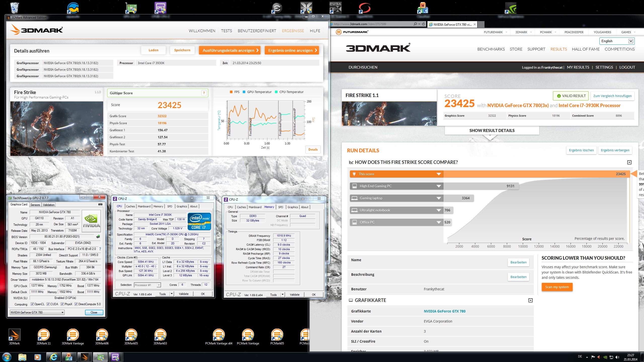Open HALL OF FAME on 3DMark website
The width and height of the screenshot is (644, 362).
click(x=586, y=49)
